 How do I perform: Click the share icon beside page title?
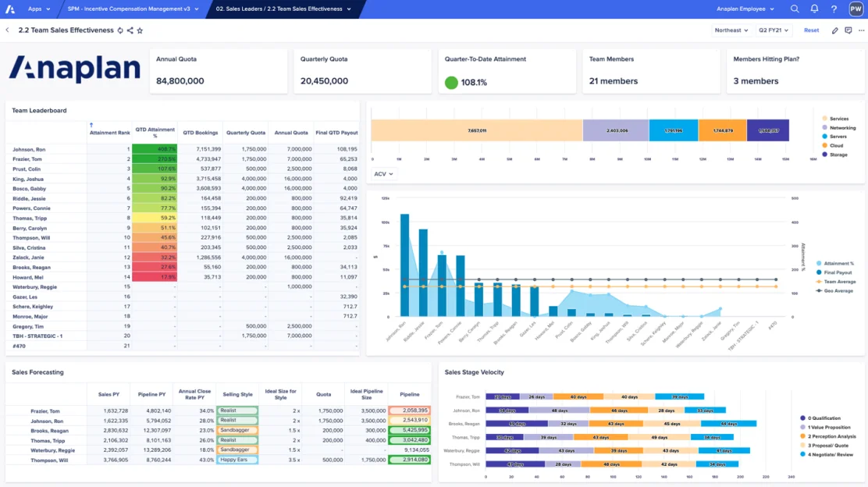click(130, 30)
